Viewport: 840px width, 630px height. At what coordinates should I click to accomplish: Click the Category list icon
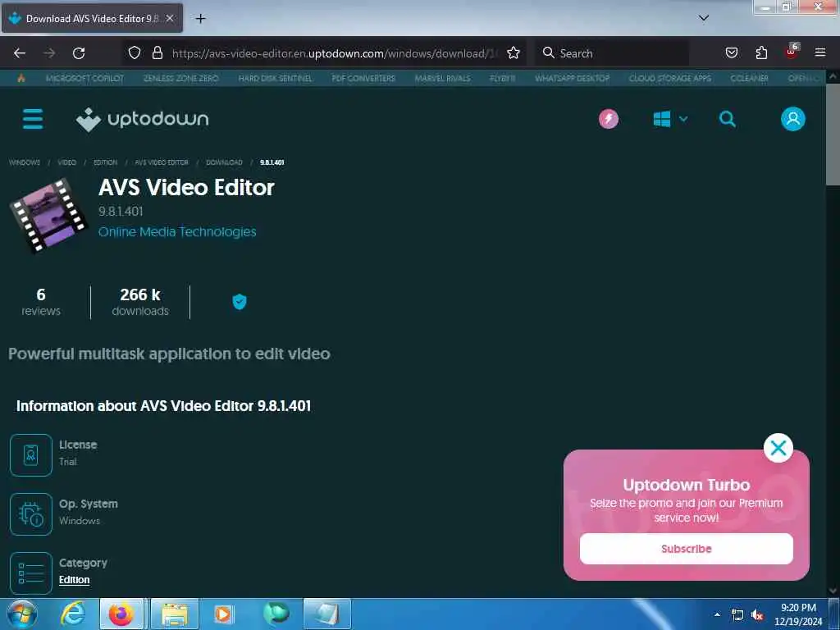click(31, 573)
